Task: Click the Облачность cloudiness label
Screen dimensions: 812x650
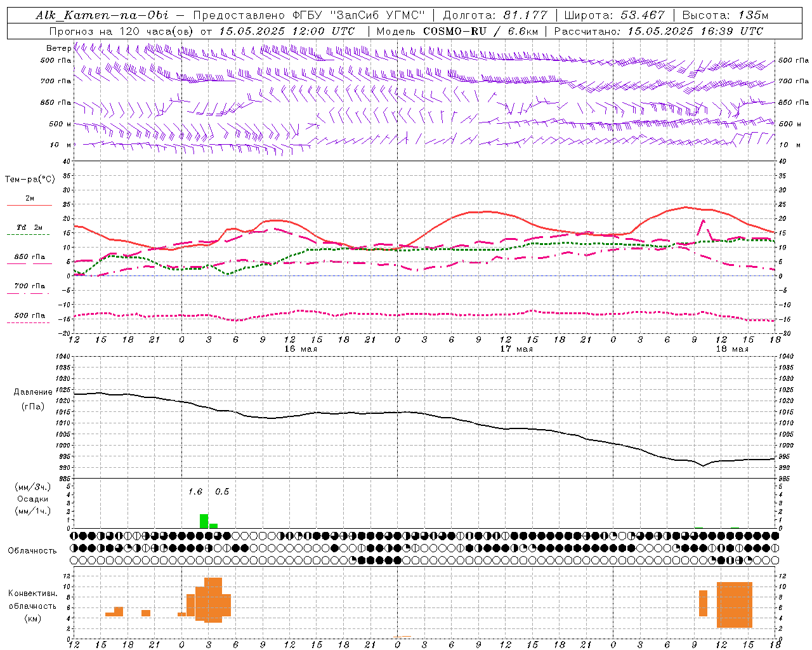Action: [32, 551]
